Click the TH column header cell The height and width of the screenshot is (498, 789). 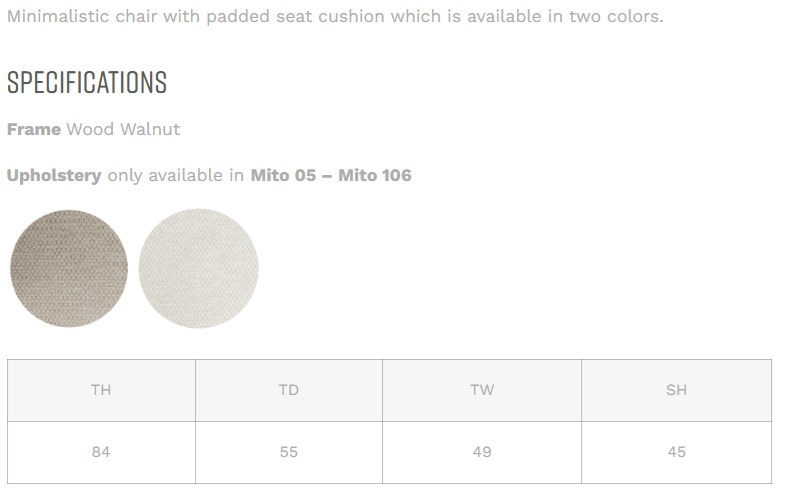coord(101,390)
